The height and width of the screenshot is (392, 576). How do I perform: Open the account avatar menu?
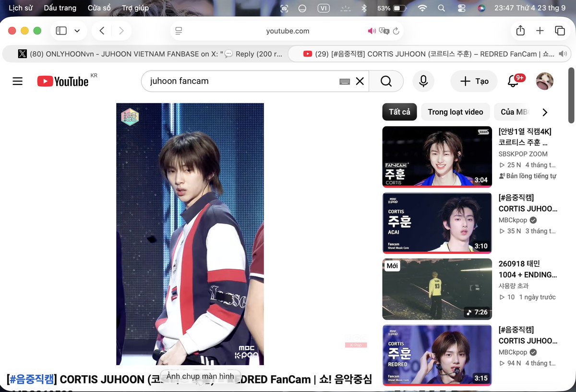544,81
